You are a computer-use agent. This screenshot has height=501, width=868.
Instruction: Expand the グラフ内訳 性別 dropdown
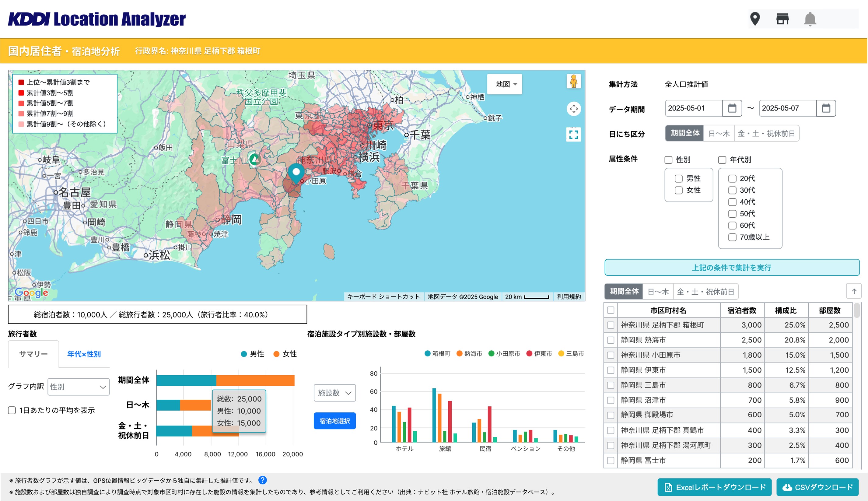[79, 387]
